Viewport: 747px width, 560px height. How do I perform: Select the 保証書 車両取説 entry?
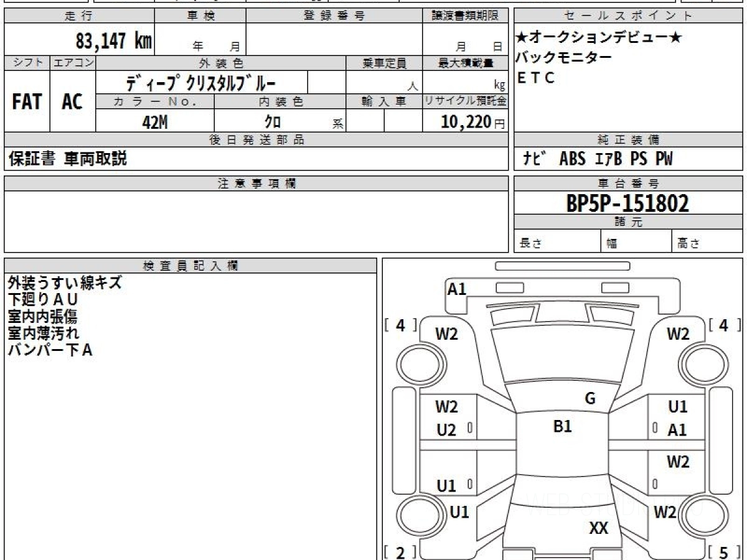point(68,159)
